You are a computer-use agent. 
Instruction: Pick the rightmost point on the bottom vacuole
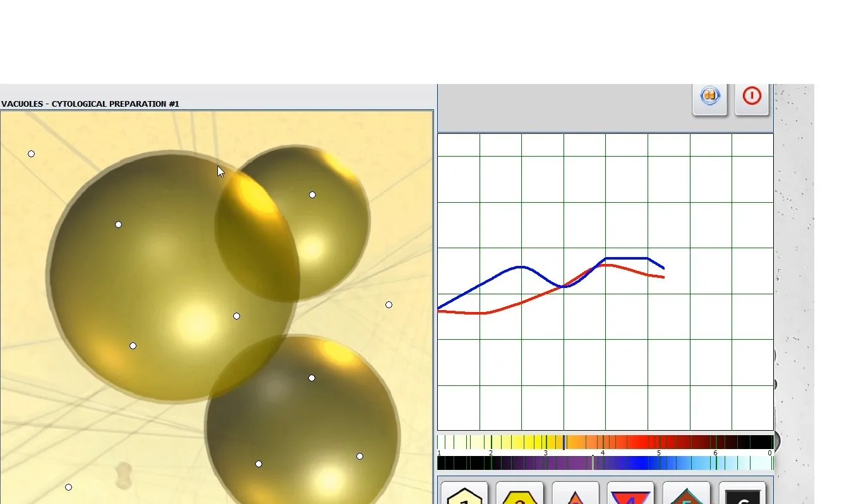(x=359, y=457)
